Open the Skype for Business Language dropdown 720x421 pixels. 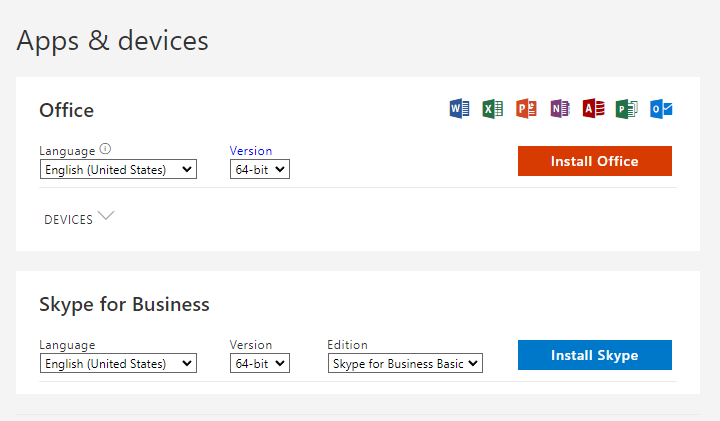click(118, 363)
